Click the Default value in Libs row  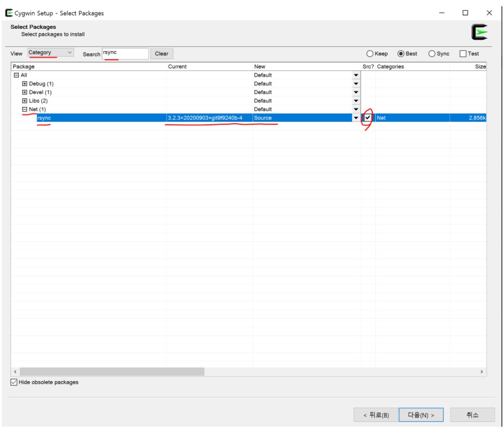pyautogui.click(x=263, y=101)
